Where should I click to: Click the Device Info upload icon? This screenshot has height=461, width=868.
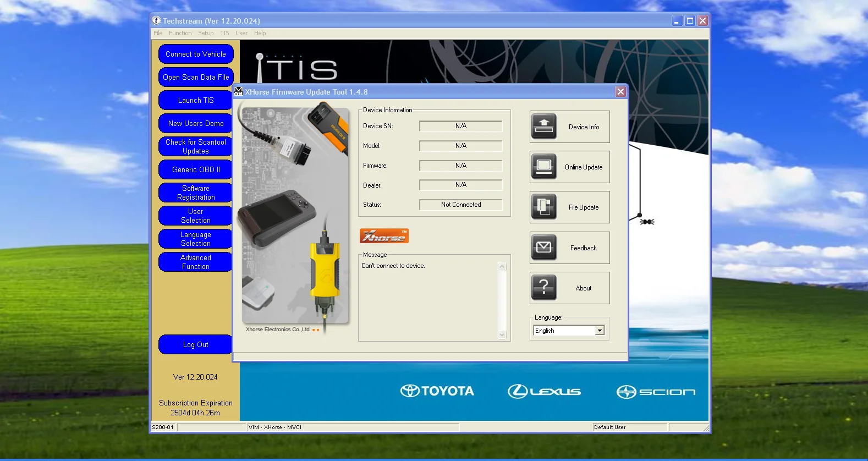[x=543, y=127]
